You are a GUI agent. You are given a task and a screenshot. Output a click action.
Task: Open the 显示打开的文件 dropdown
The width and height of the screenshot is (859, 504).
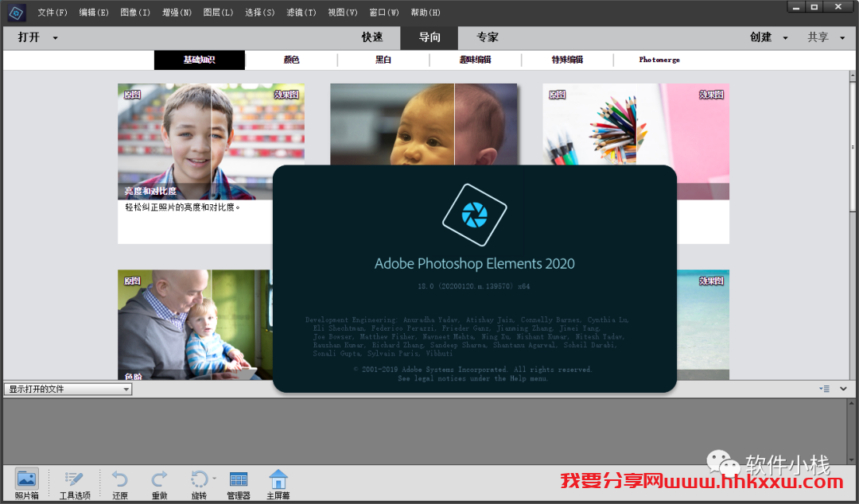coord(68,389)
